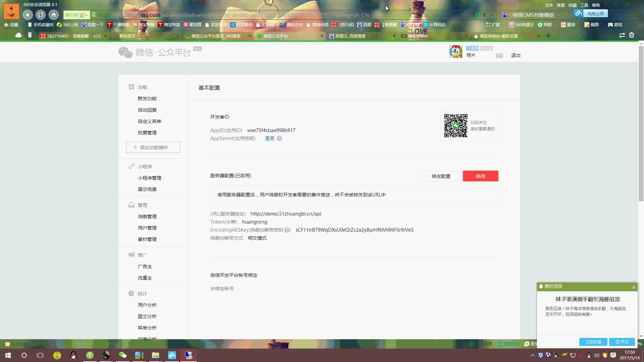Click the 修改配置 button

[x=441, y=176]
